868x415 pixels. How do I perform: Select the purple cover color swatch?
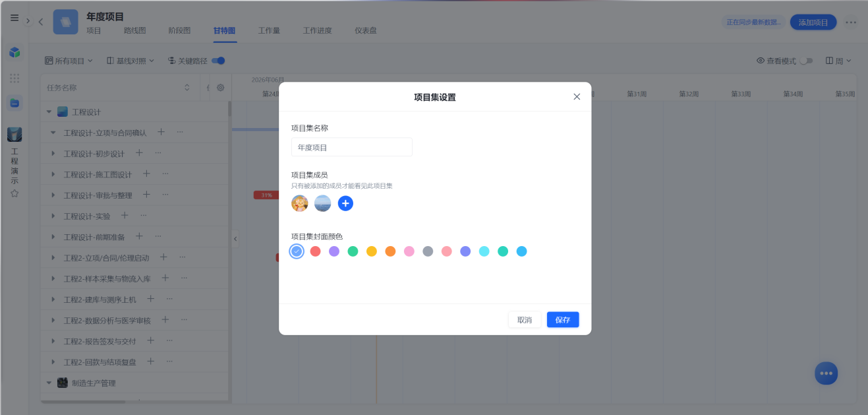tap(334, 251)
